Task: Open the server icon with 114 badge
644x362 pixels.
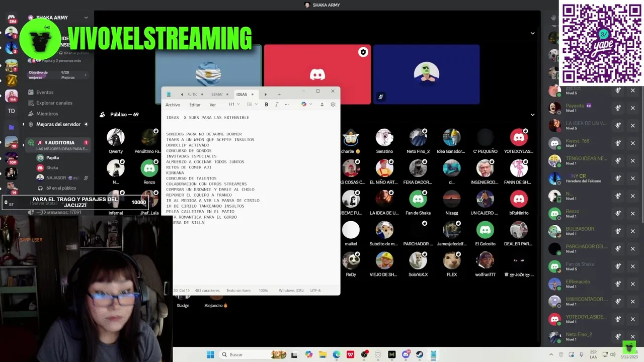Action: click(11, 96)
